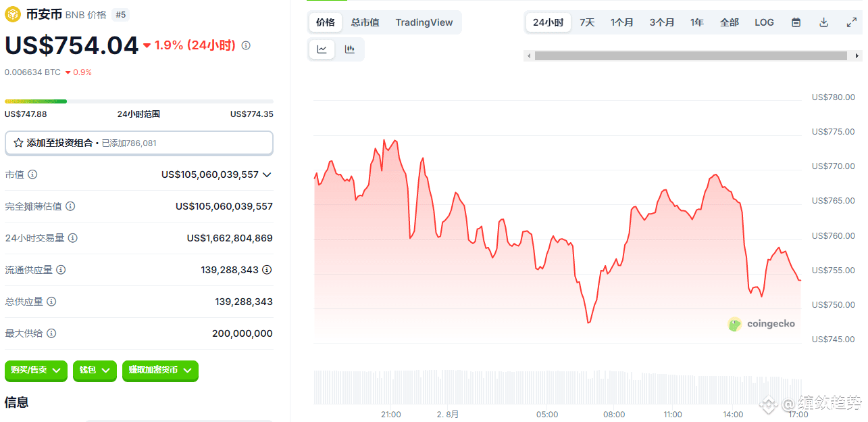This screenshot has width=868, height=422.
Task: Expand chart to fullscreen
Action: tap(852, 22)
